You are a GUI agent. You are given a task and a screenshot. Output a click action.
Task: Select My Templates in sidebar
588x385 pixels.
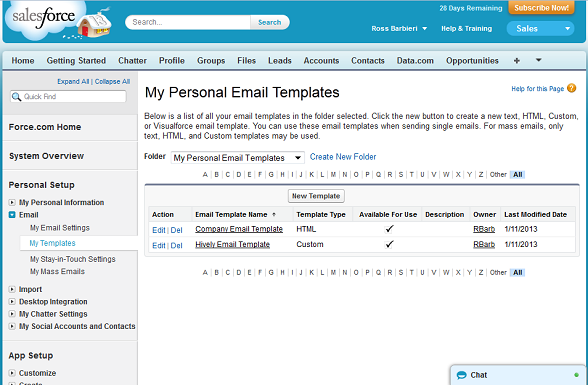(x=52, y=243)
